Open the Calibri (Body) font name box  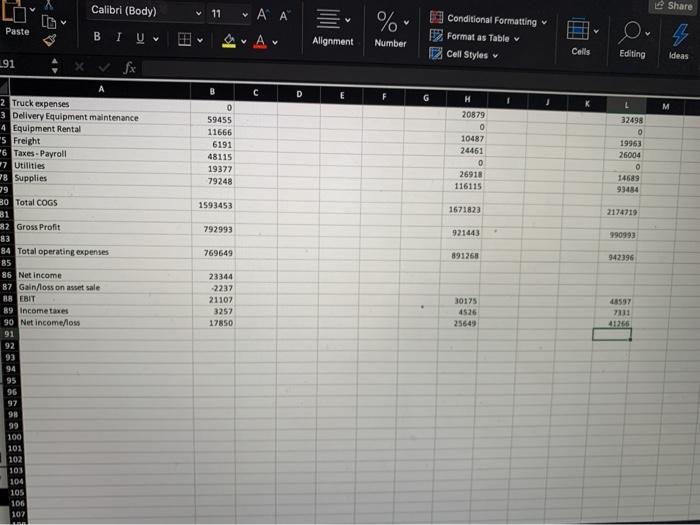[146, 11]
